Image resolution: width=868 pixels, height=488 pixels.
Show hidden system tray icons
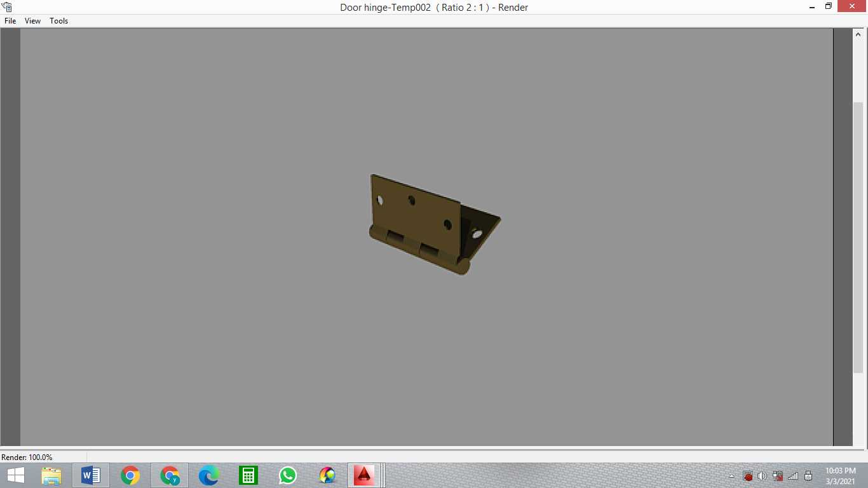point(731,476)
